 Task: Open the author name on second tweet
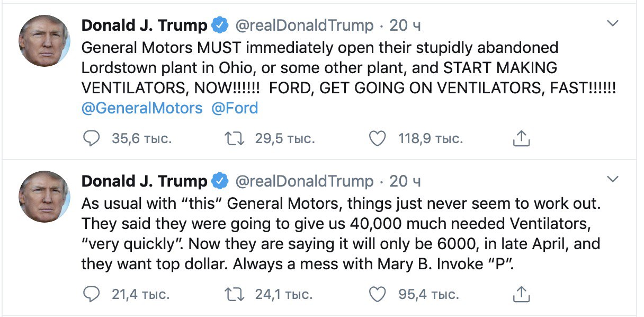[x=144, y=181]
